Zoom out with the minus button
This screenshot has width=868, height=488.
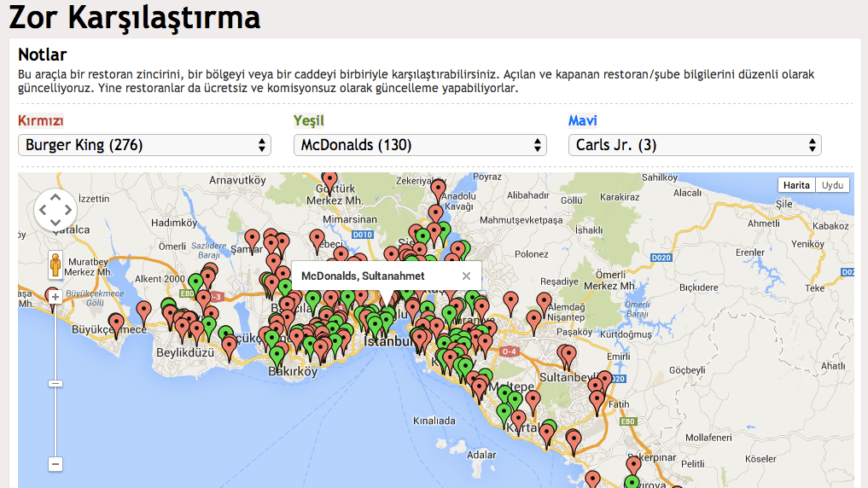pos(55,464)
